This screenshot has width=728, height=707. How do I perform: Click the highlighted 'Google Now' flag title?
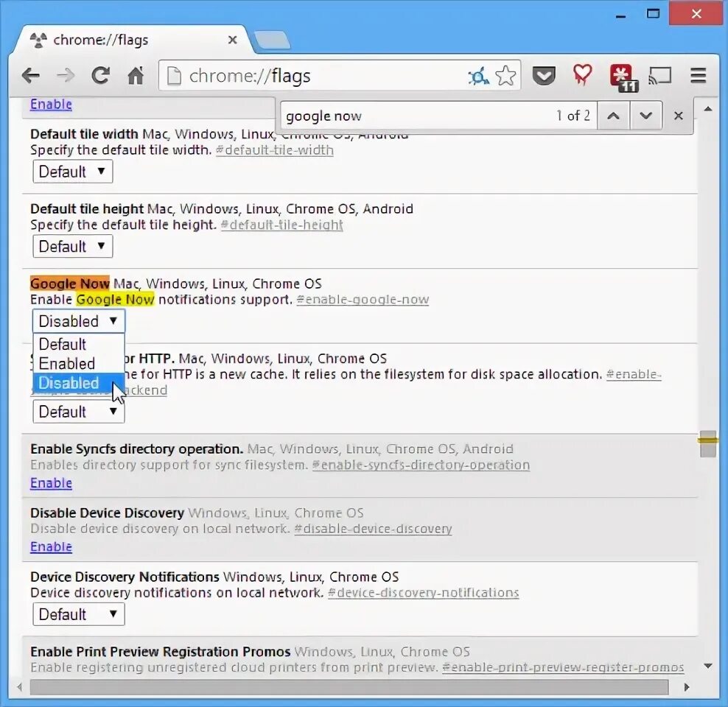point(70,284)
